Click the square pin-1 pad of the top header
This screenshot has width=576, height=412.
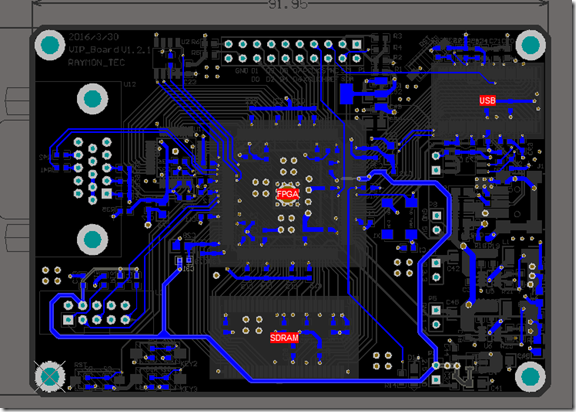click(x=356, y=44)
